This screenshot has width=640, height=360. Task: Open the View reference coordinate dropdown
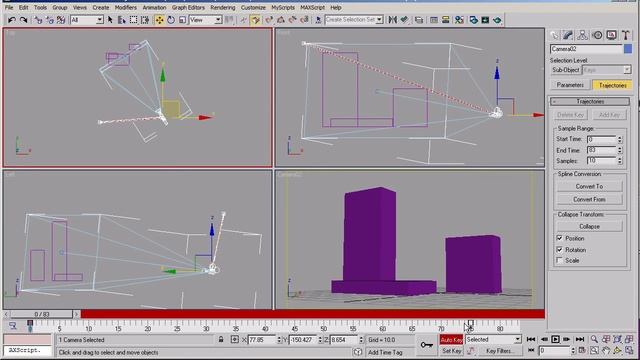click(205, 20)
